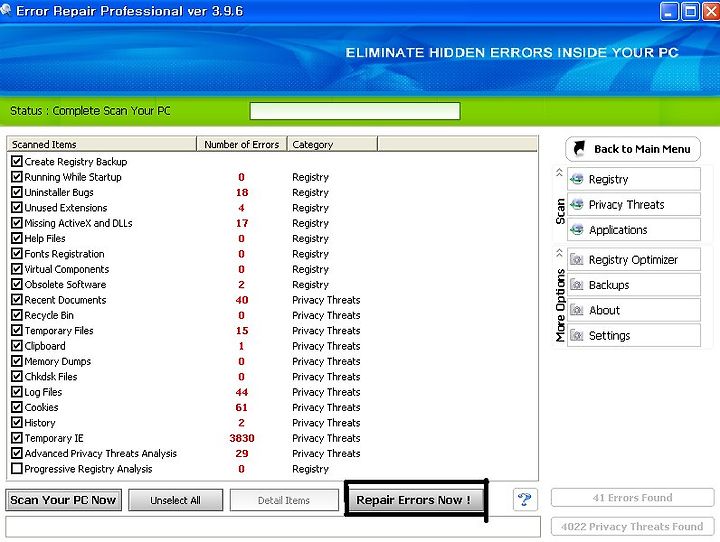Select the Recent Documents row label
Screen dimensions: 720x542
[x=65, y=300]
